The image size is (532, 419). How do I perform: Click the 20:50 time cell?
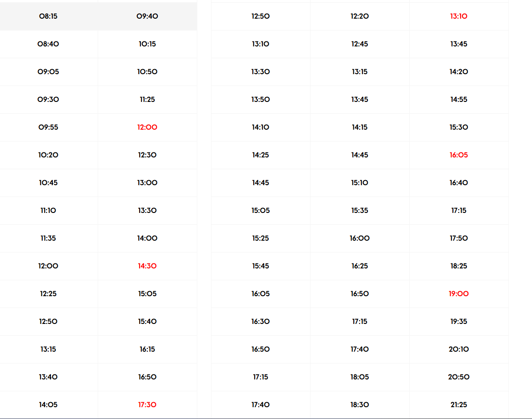[x=459, y=377]
